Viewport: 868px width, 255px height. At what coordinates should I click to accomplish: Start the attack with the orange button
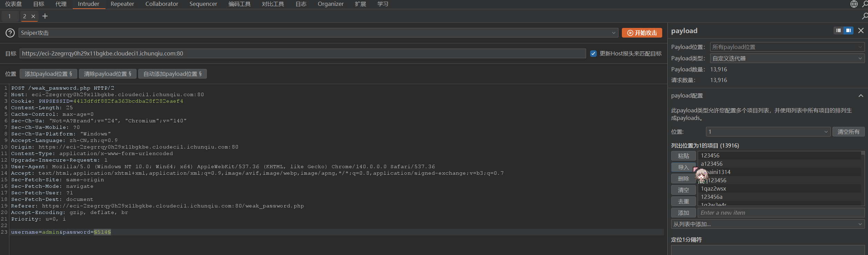pos(642,33)
